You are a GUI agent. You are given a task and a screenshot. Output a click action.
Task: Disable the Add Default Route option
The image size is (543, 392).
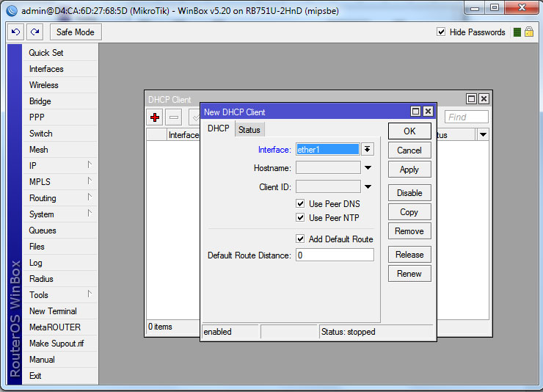300,239
